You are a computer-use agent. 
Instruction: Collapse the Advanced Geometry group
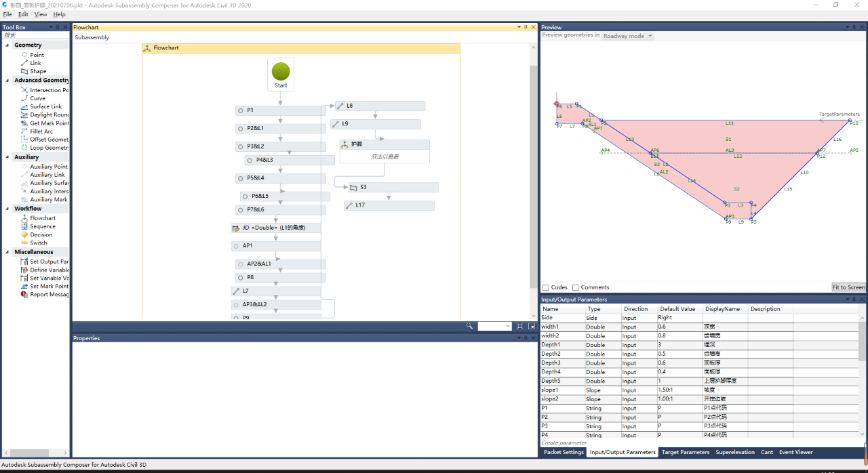click(7, 80)
